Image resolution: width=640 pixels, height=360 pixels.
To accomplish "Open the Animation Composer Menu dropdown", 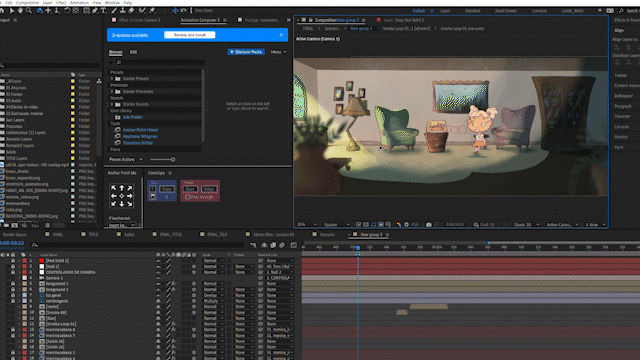I will (278, 52).
